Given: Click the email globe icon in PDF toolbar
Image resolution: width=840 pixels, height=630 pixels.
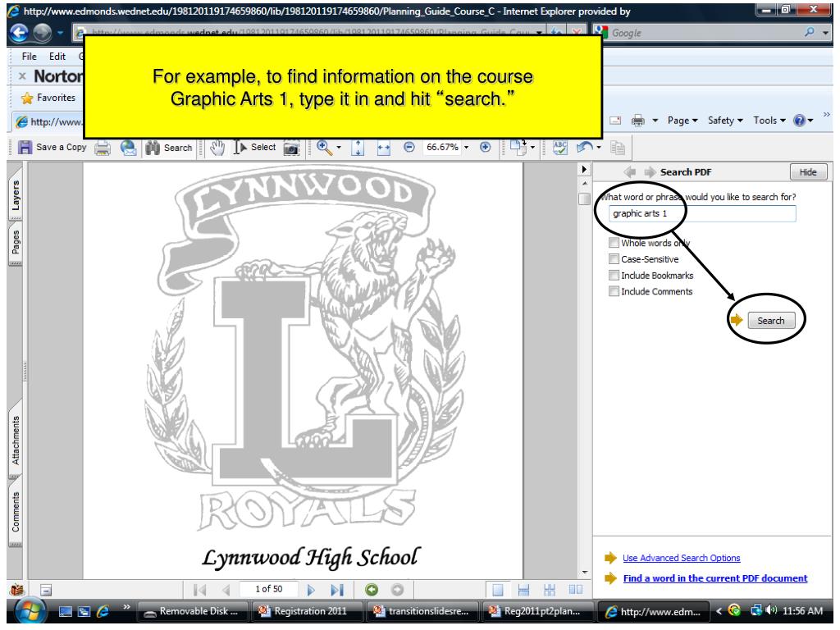Looking at the screenshot, I should (x=129, y=148).
